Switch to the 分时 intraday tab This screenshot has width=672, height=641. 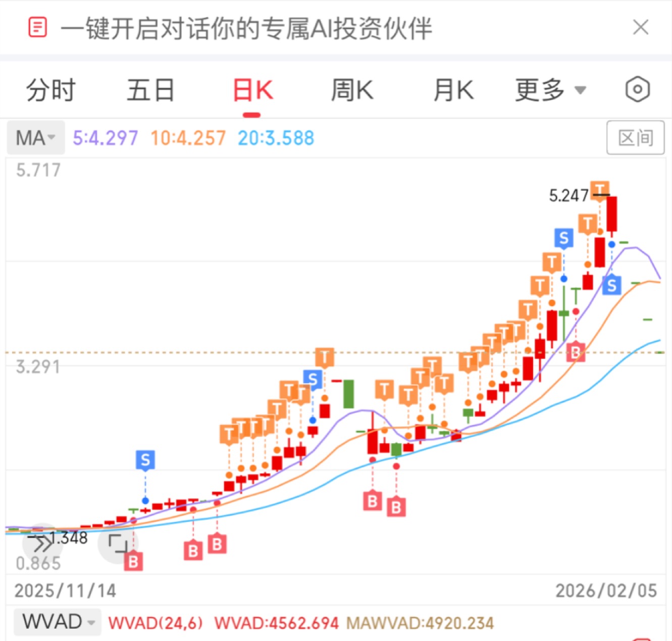tap(51, 90)
